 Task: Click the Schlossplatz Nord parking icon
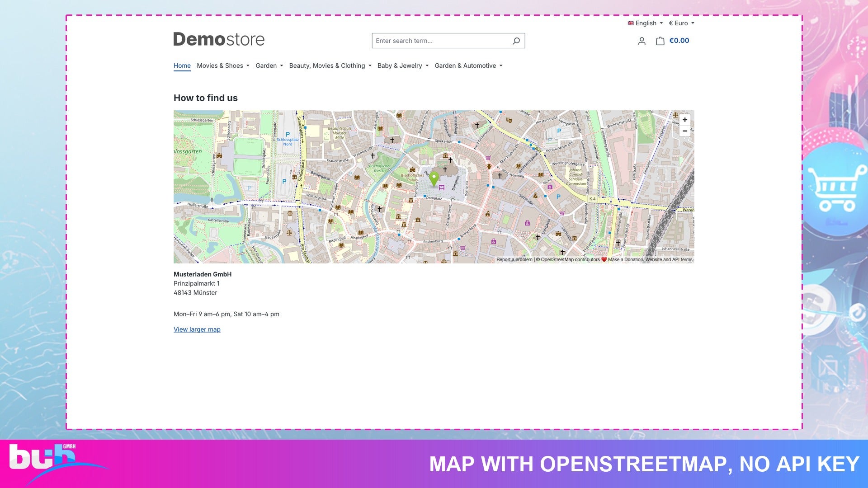pos(288,135)
